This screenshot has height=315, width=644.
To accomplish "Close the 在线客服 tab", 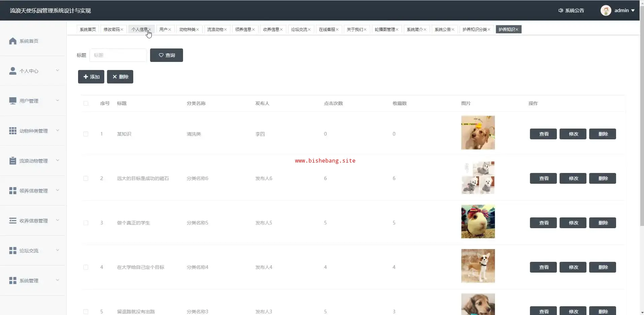I will (x=337, y=30).
